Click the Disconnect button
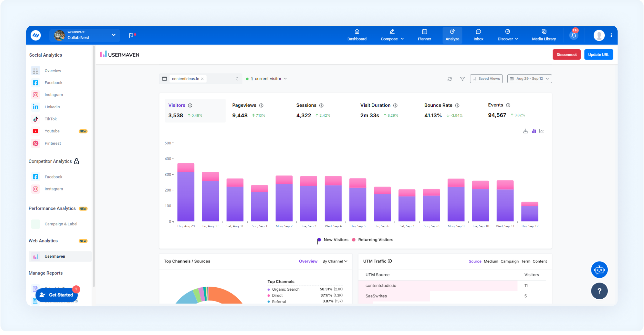 [566, 55]
